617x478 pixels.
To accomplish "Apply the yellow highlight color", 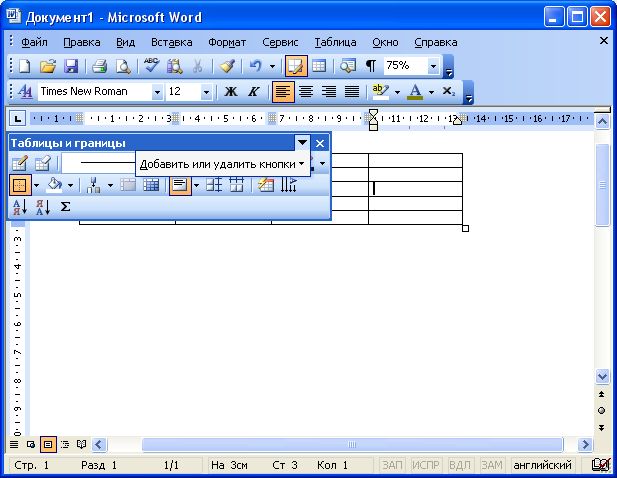I will coord(380,92).
